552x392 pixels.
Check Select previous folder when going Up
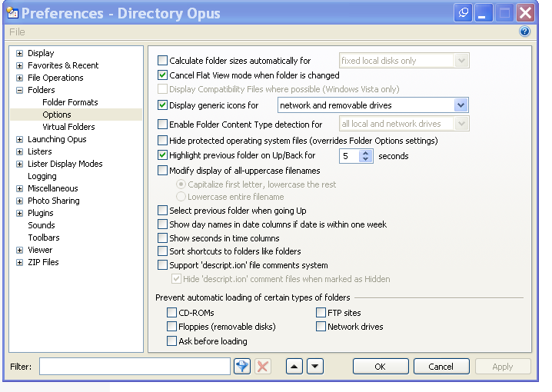(162, 211)
